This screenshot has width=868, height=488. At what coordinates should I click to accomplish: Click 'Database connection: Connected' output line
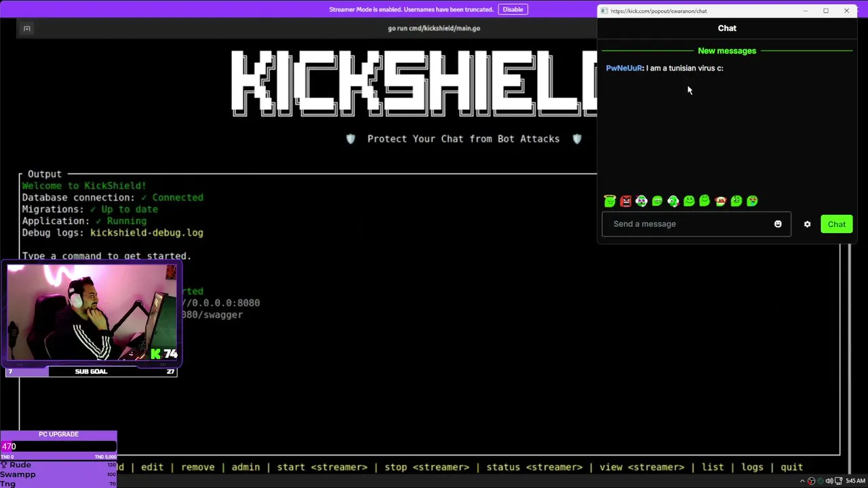pos(113,197)
